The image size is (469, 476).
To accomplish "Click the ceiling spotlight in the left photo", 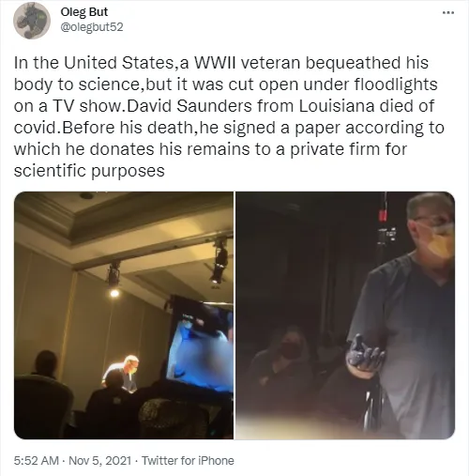I will (113, 280).
